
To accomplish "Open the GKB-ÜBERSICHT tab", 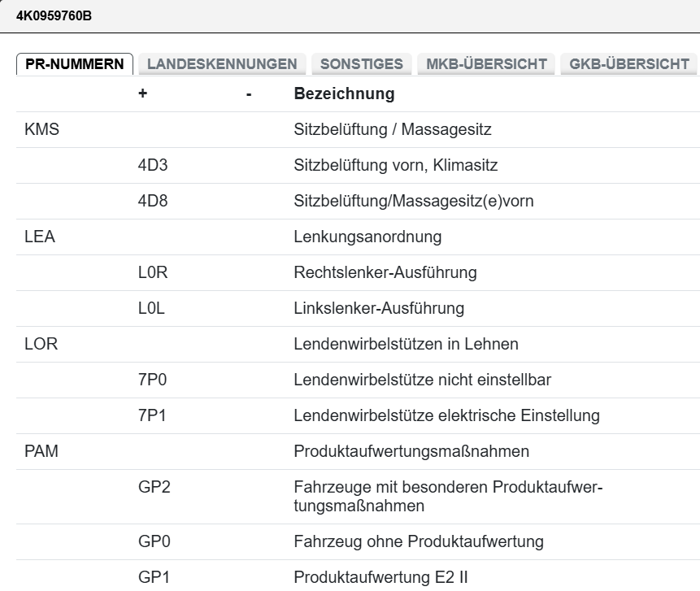I will click(629, 64).
